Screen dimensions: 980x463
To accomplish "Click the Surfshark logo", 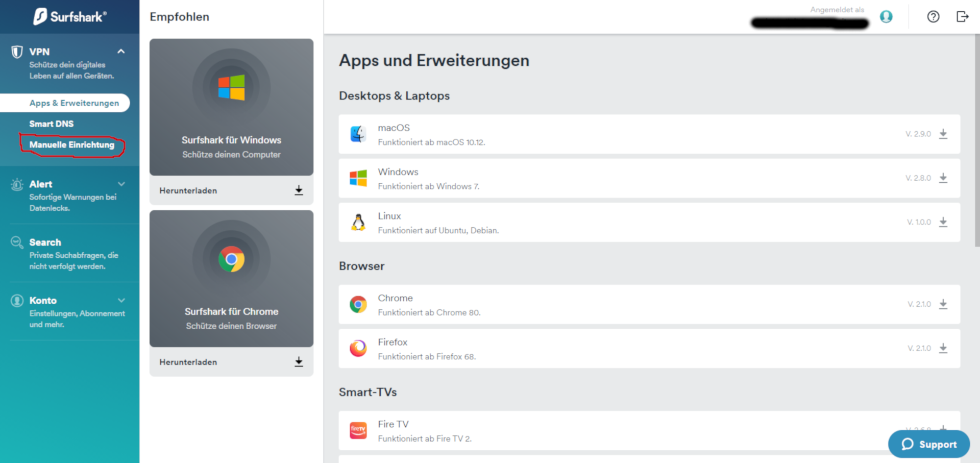I will click(x=70, y=17).
